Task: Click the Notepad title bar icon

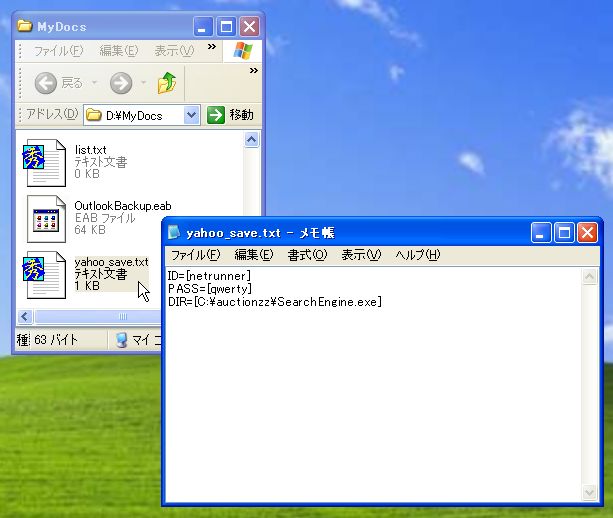Action: [174, 232]
